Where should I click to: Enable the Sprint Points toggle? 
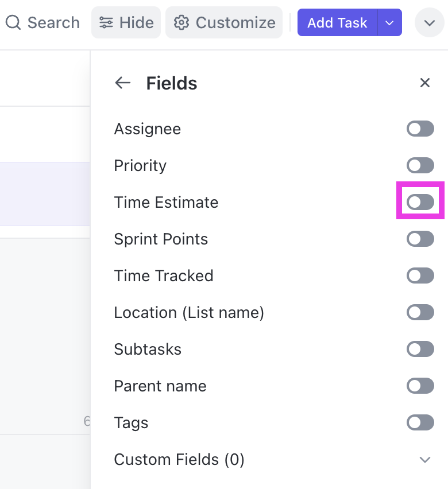click(420, 239)
